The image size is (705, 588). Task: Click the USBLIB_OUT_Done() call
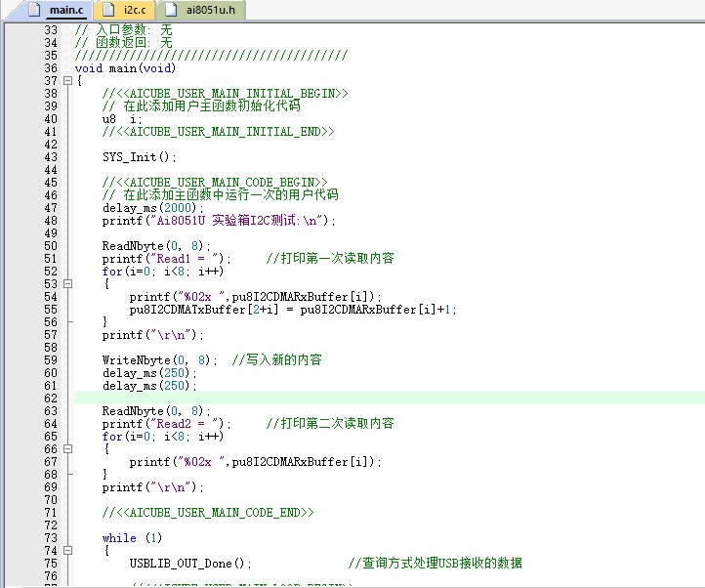pos(190,564)
